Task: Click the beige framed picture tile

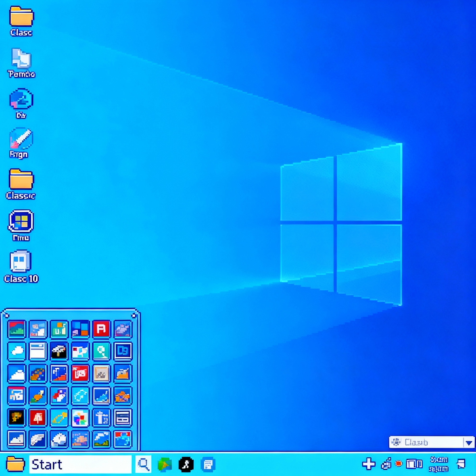Action: coord(101,373)
